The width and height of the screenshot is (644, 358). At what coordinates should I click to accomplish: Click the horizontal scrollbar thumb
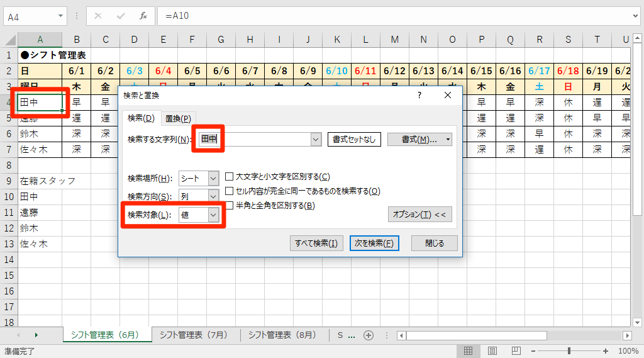pos(477,336)
